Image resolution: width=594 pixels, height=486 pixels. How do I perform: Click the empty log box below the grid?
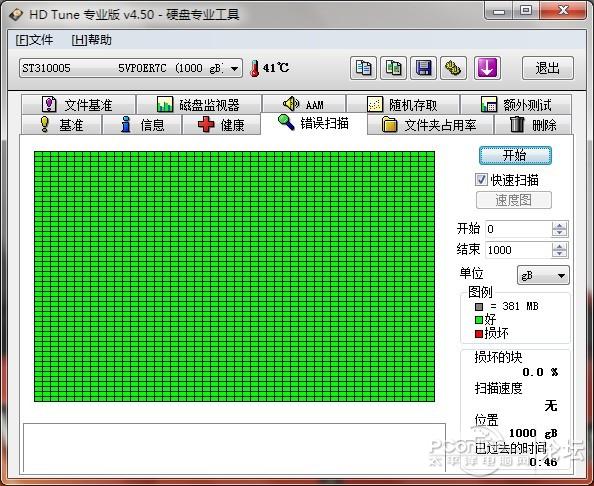point(234,448)
